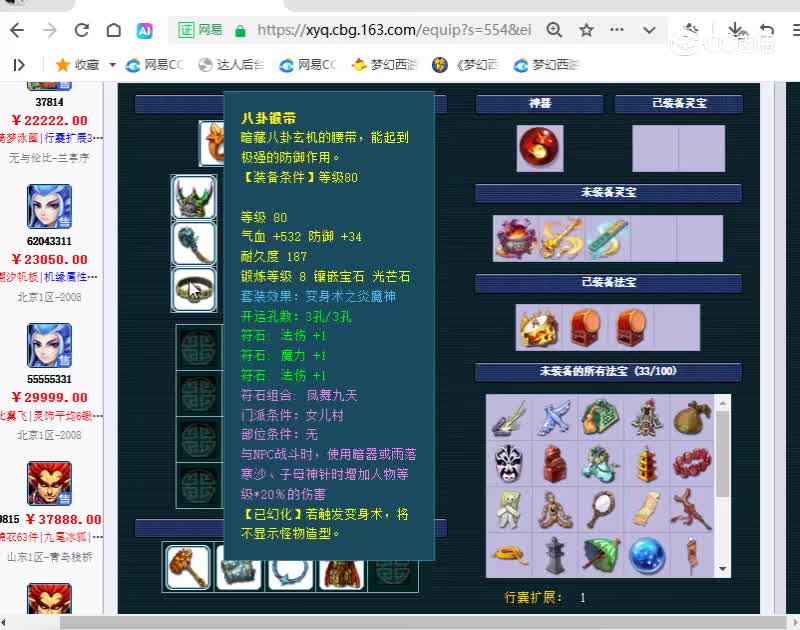Click the horizontal page scrollbar

(423, 622)
